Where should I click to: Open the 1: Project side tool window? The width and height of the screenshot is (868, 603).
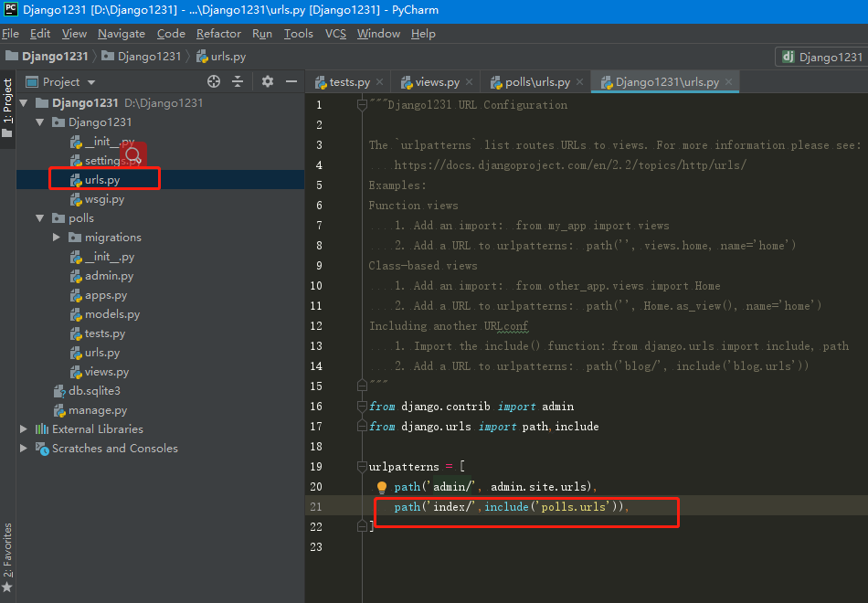(x=7, y=102)
